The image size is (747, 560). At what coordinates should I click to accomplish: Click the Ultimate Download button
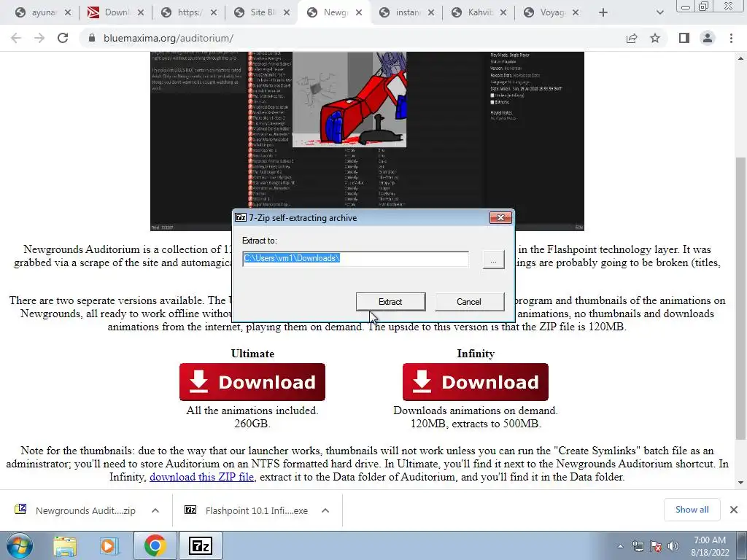252,382
